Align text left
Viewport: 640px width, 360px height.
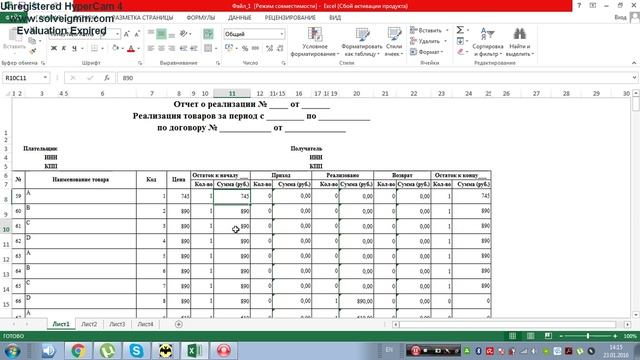tap(151, 49)
